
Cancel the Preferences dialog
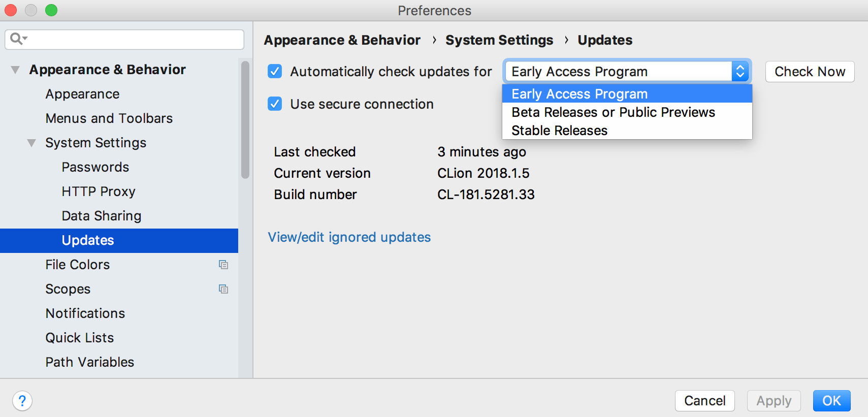704,401
